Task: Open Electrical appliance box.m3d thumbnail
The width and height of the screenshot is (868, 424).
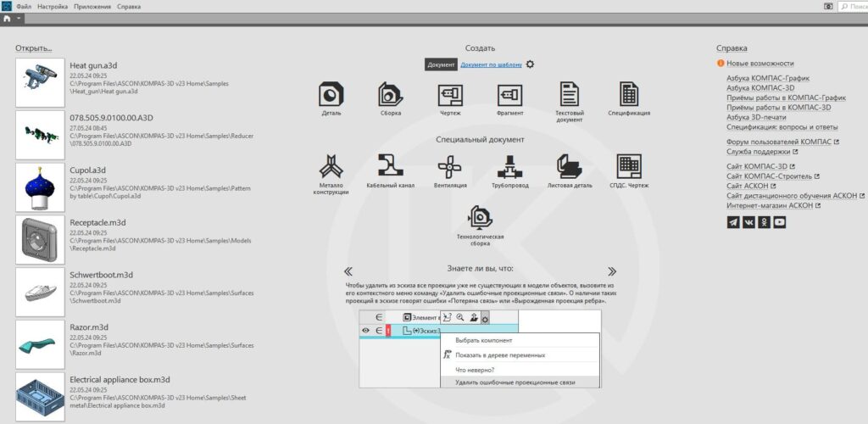Action: [x=40, y=396]
